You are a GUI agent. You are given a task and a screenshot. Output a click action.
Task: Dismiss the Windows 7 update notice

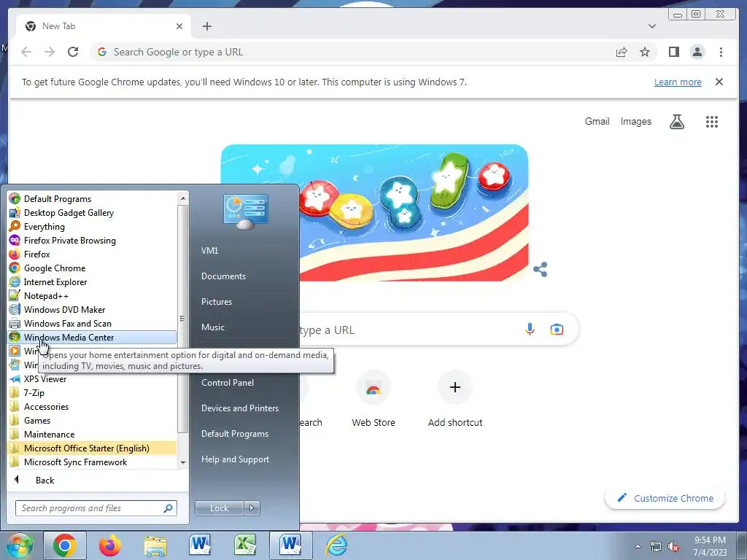pos(719,82)
